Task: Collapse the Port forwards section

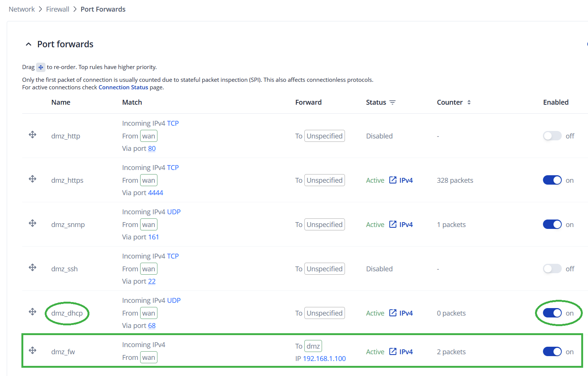Action: click(29, 44)
